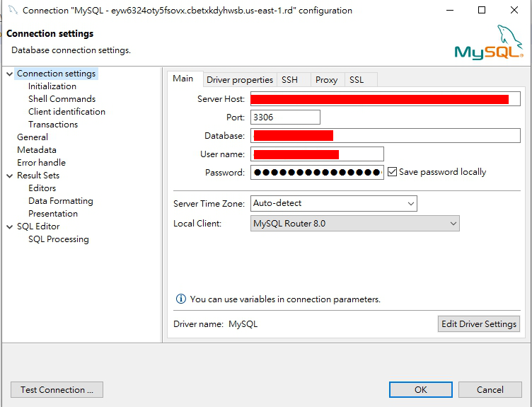Image resolution: width=532 pixels, height=407 pixels.
Task: Click the MySQL driver name value text
Action: tap(243, 324)
